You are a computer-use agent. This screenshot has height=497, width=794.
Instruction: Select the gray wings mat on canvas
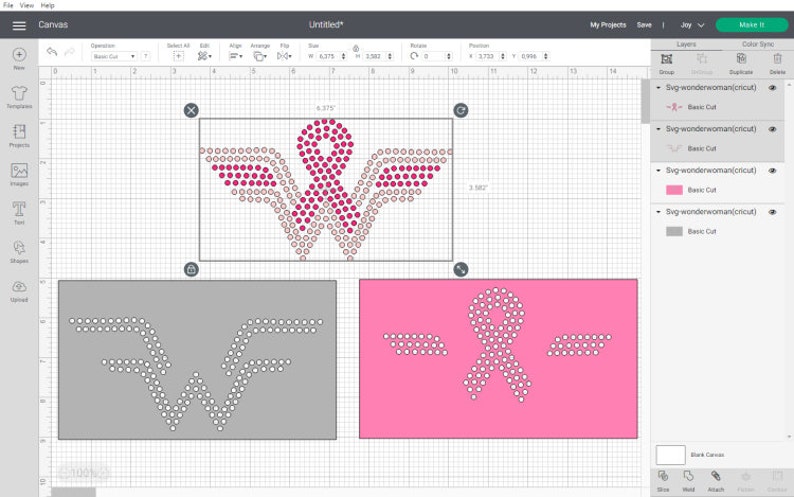pyautogui.click(x=197, y=360)
